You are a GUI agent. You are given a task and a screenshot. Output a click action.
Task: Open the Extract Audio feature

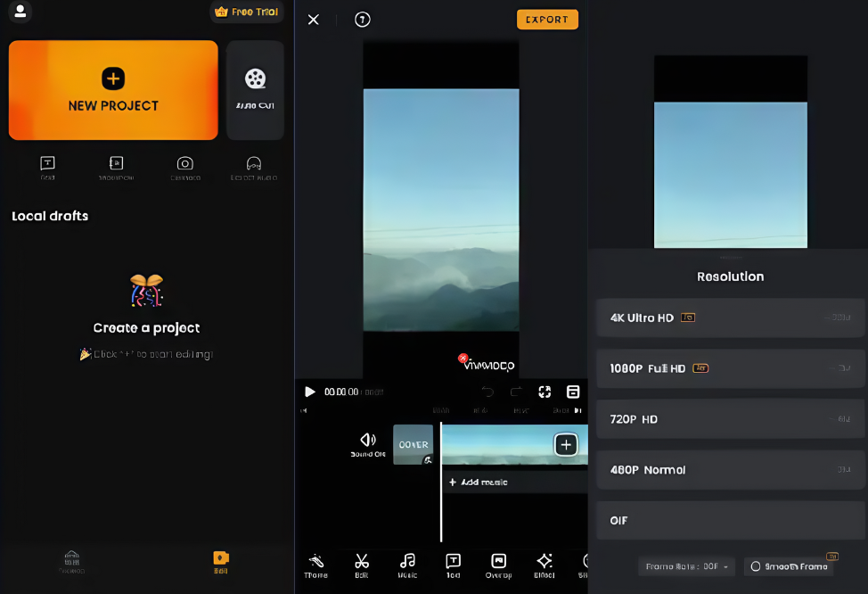pyautogui.click(x=253, y=167)
